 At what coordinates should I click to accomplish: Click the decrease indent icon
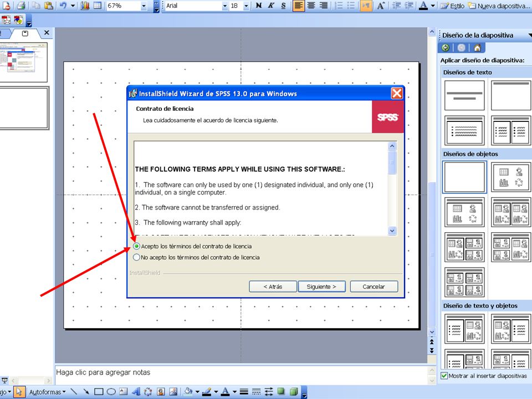coord(396,6)
